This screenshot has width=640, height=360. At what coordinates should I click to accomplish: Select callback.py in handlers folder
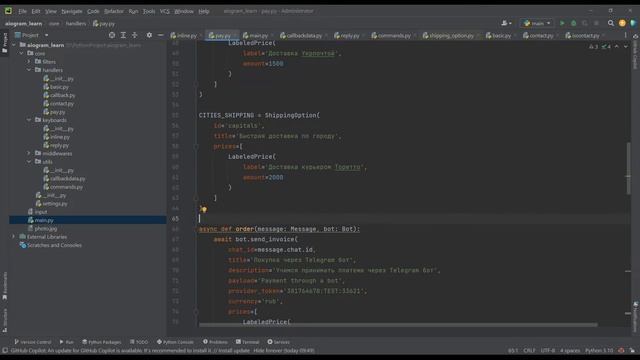pos(62,95)
